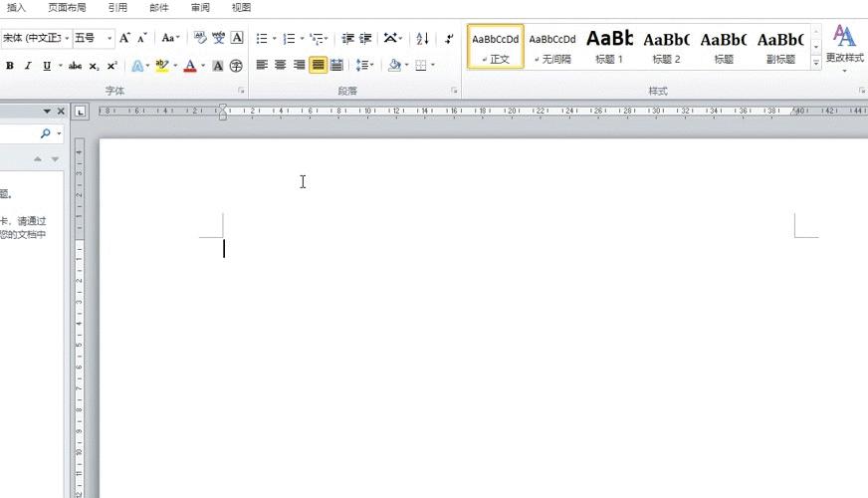Click the Line Spacing icon
The height and width of the screenshot is (498, 868).
pos(362,66)
